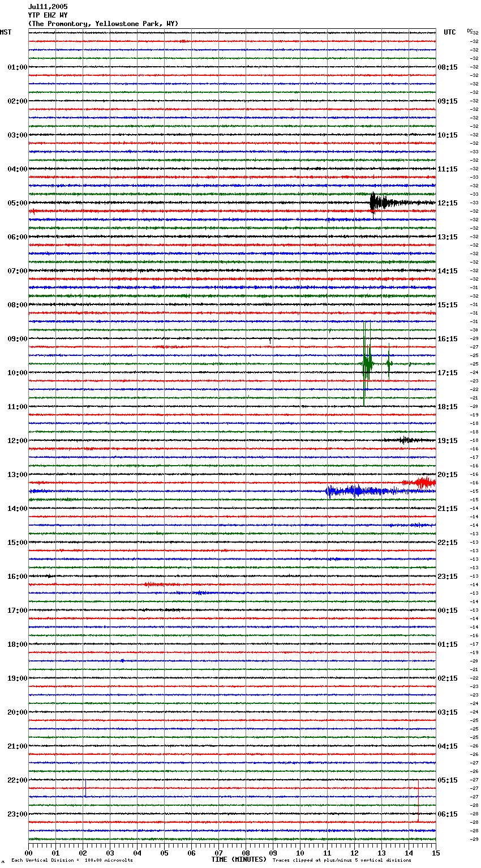Image resolution: width=481 pixels, height=868 pixels.
Task: Click the '04:15' UTC time label
Action: [x=448, y=746]
